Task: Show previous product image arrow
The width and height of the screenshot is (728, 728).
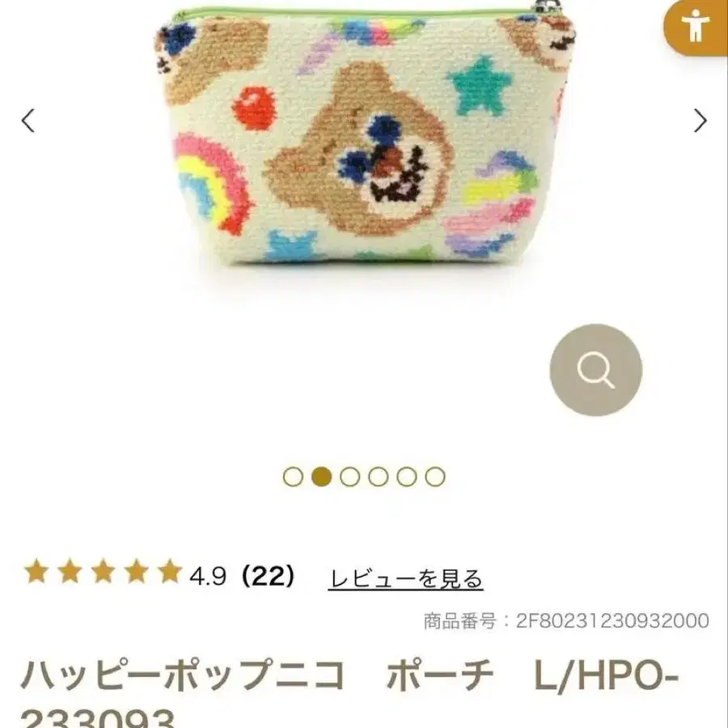Action: pos(28,121)
